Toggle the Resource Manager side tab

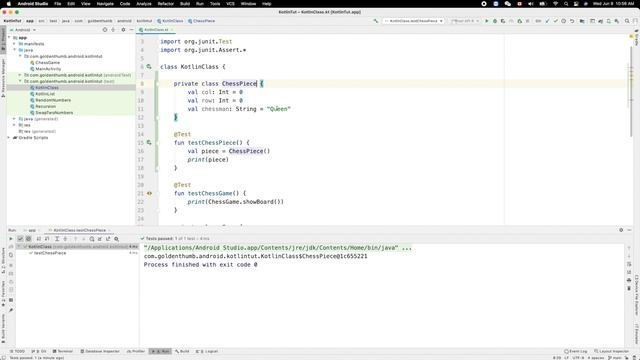tap(3, 77)
